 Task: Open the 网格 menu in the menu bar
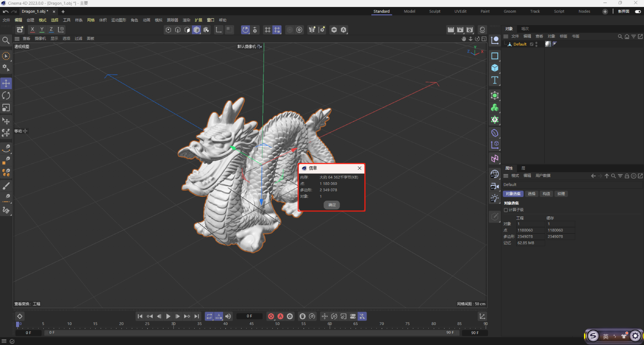click(x=91, y=20)
